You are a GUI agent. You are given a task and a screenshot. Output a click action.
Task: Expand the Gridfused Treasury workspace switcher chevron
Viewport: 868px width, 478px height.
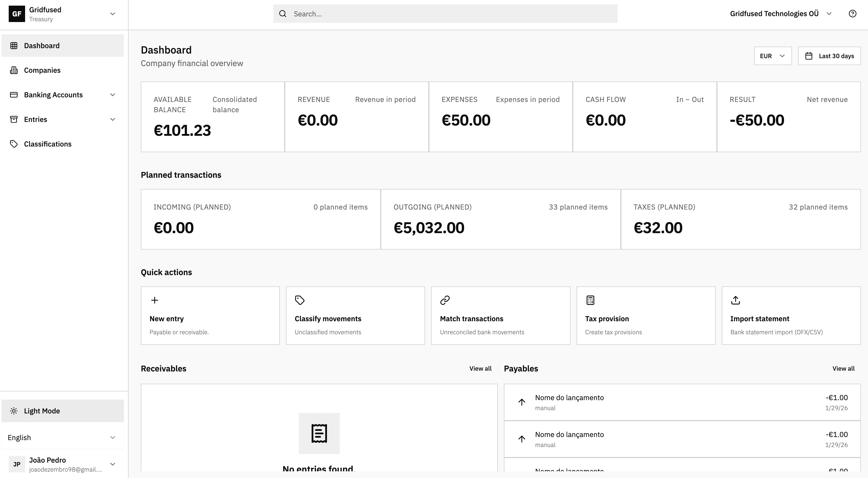[x=113, y=14]
